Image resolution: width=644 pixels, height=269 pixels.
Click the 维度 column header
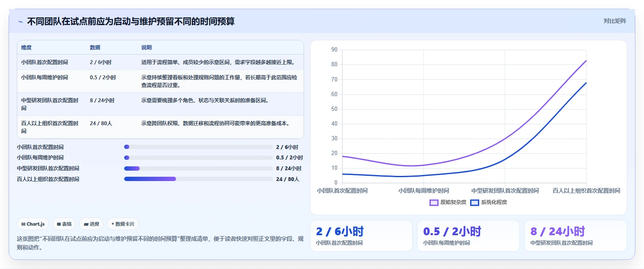(26, 48)
